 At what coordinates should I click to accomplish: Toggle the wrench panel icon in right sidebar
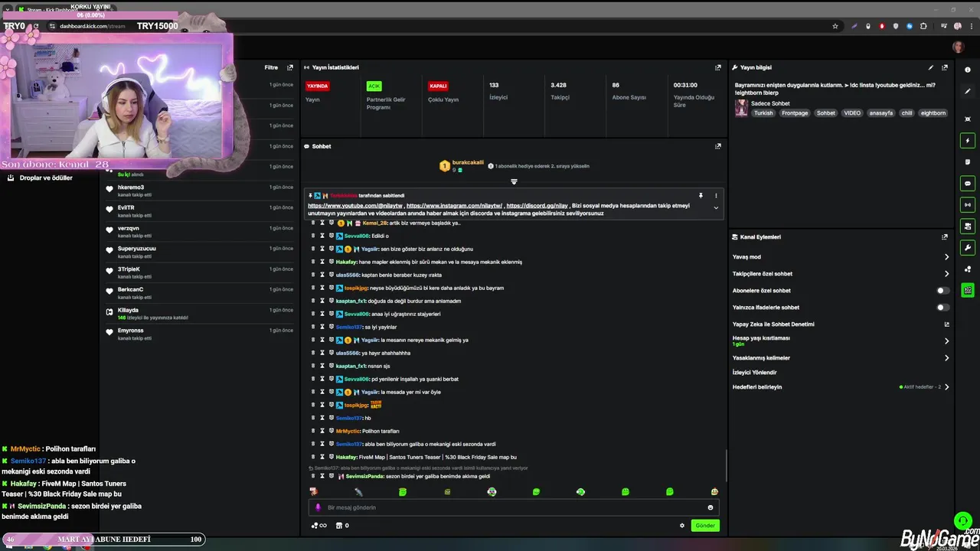(968, 247)
